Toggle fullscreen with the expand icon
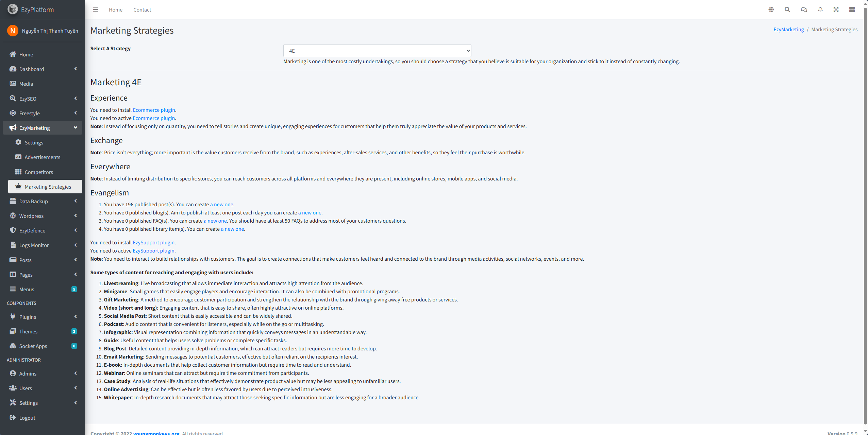 tap(836, 10)
